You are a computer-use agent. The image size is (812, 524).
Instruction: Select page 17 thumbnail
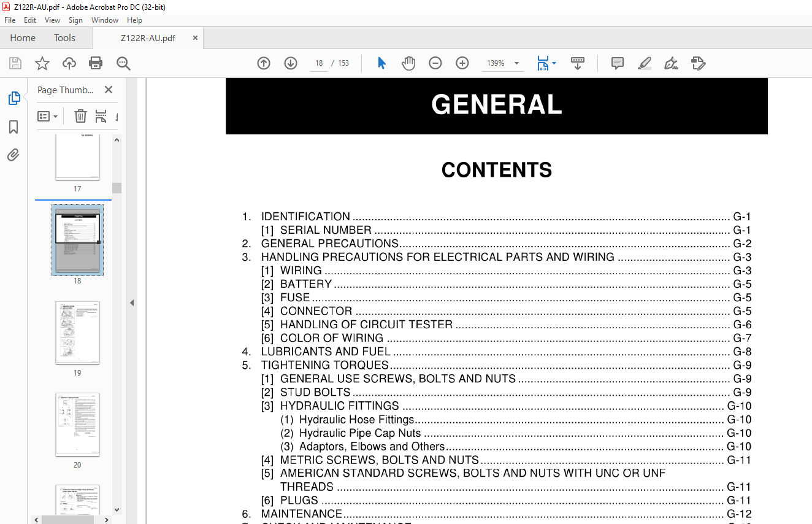click(x=77, y=158)
